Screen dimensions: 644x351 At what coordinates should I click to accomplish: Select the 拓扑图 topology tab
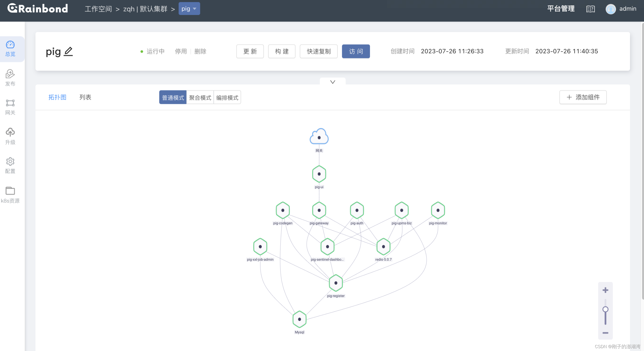point(57,97)
